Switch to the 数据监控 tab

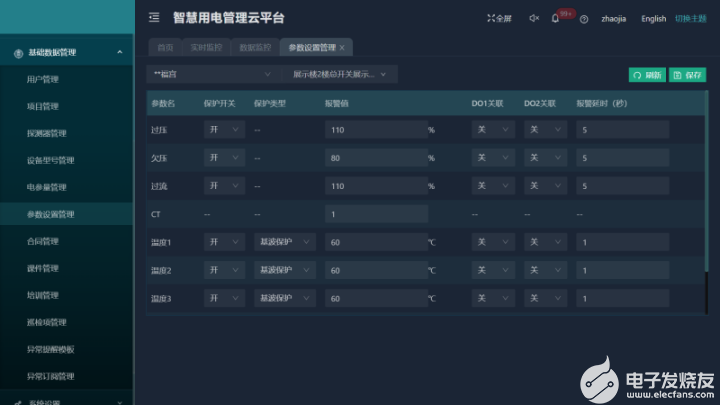pyautogui.click(x=255, y=47)
